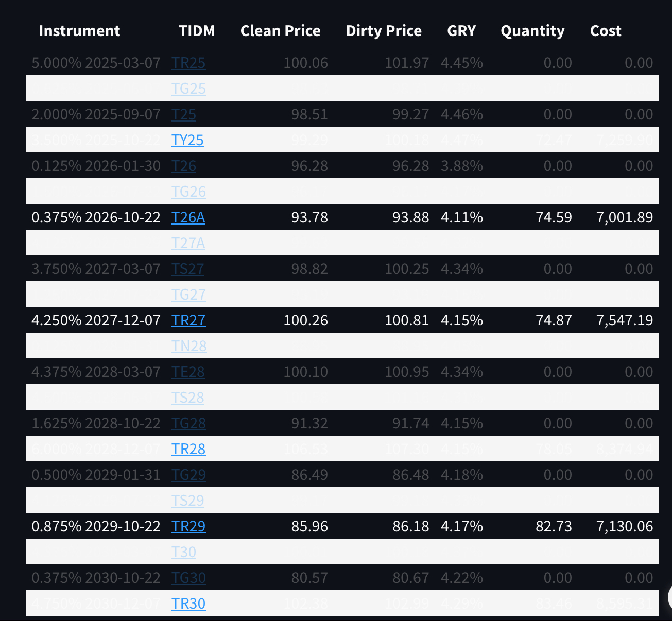This screenshot has width=672, height=621.
Task: Click GRY value 4.11%
Action: (462, 217)
